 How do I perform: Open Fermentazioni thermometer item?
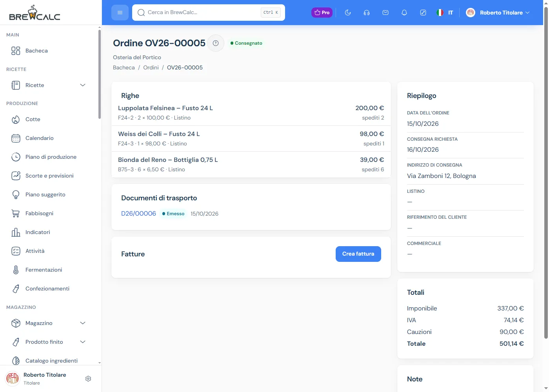point(49,270)
